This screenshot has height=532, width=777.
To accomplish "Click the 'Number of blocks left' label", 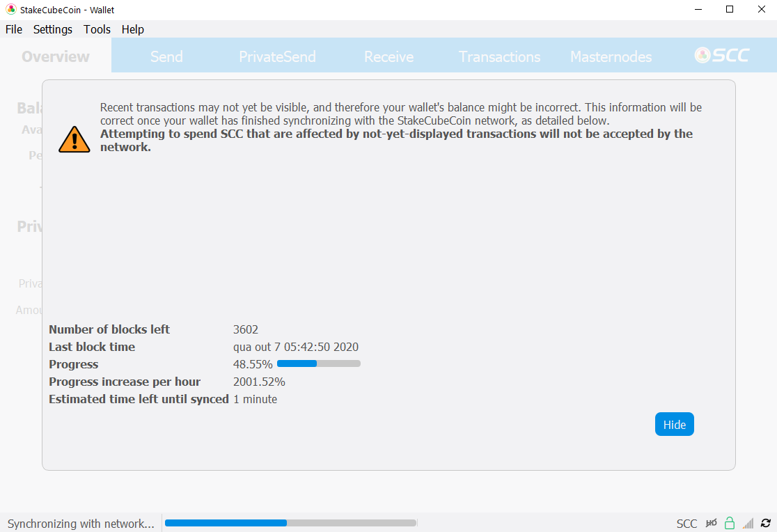I will [109, 329].
